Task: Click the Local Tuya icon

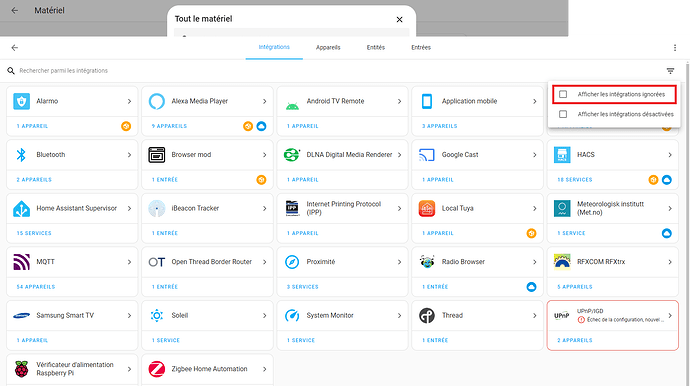Action: [427, 209]
